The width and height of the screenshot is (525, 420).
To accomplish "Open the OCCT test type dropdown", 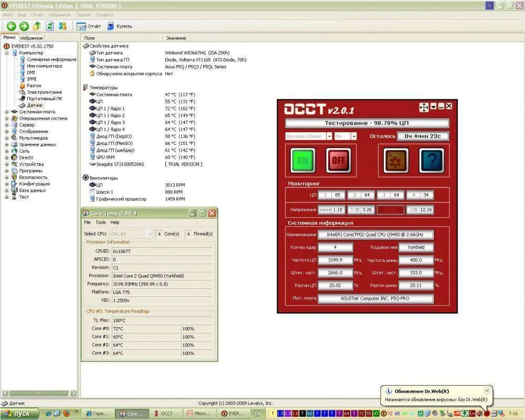I will coord(329,136).
